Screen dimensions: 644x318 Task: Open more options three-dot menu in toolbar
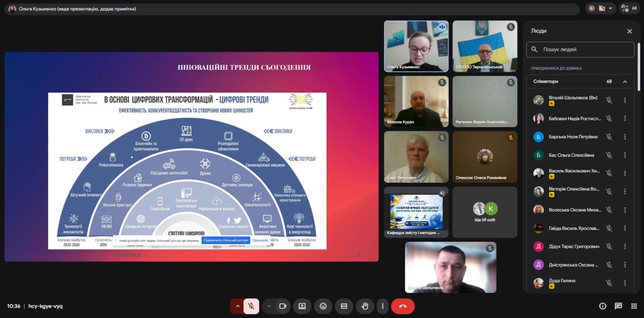[383, 306]
